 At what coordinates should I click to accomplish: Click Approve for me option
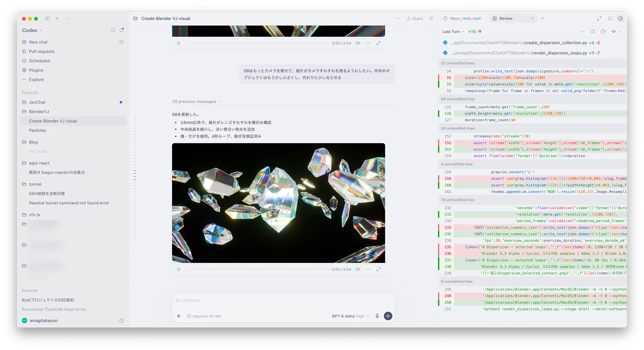(204, 316)
